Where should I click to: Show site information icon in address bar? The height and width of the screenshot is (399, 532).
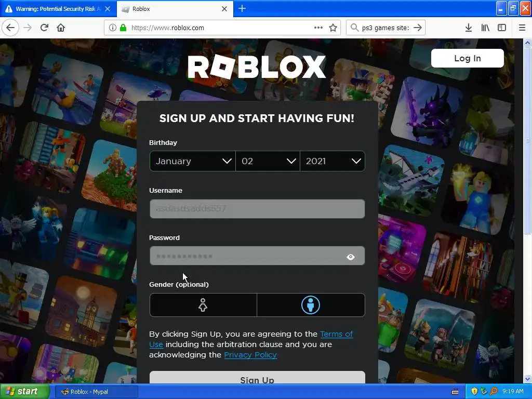(113, 28)
